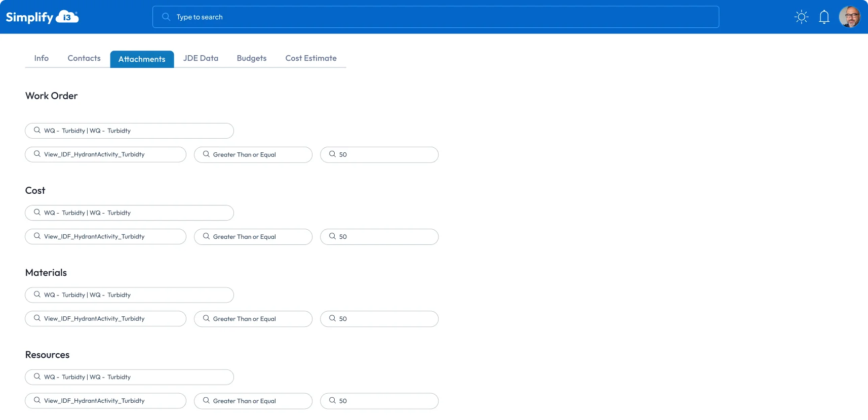Select the JDE Data tab
Viewport: 868px width, 420px height.
[201, 58]
